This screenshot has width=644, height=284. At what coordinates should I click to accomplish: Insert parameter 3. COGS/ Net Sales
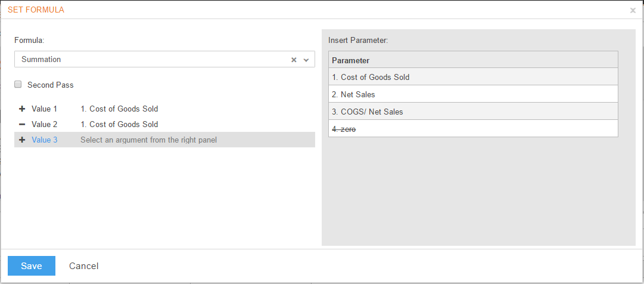(473, 111)
